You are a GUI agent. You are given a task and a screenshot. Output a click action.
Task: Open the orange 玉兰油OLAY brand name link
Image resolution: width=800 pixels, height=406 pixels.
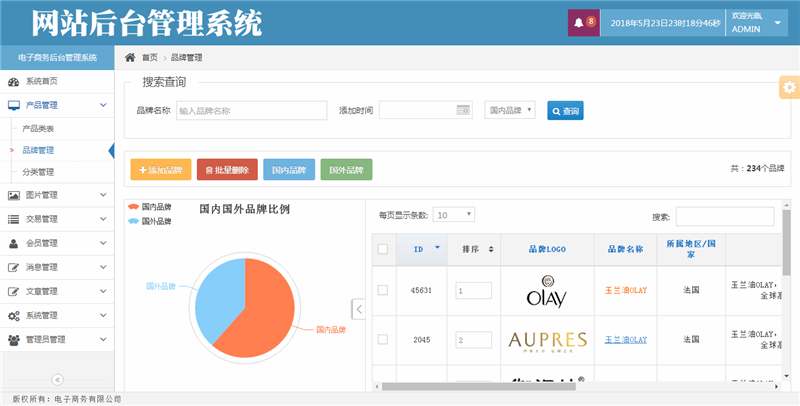click(x=626, y=290)
